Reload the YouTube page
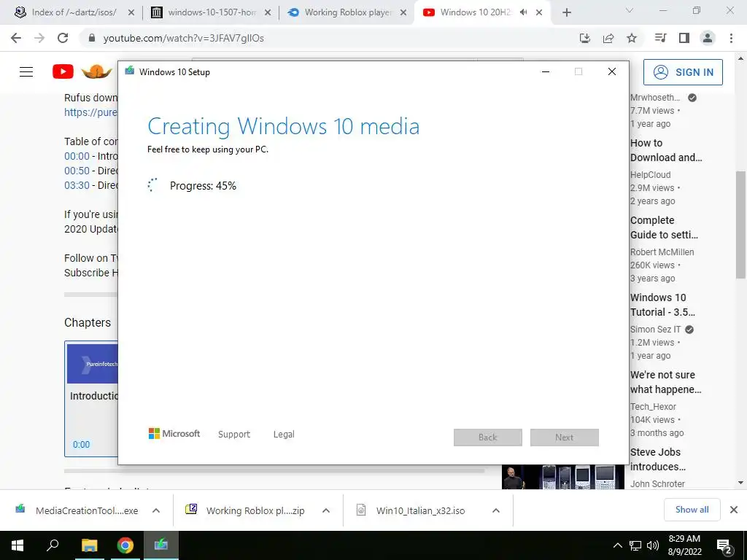 (63, 38)
